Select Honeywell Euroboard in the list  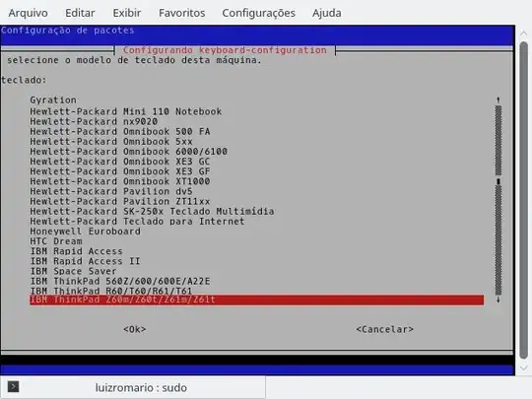click(85, 232)
